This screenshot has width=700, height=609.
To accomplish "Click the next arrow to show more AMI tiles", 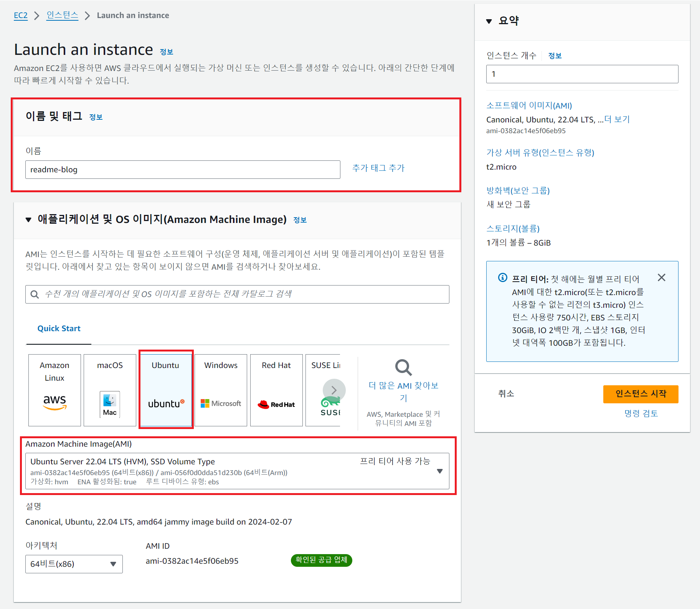I will [x=334, y=390].
